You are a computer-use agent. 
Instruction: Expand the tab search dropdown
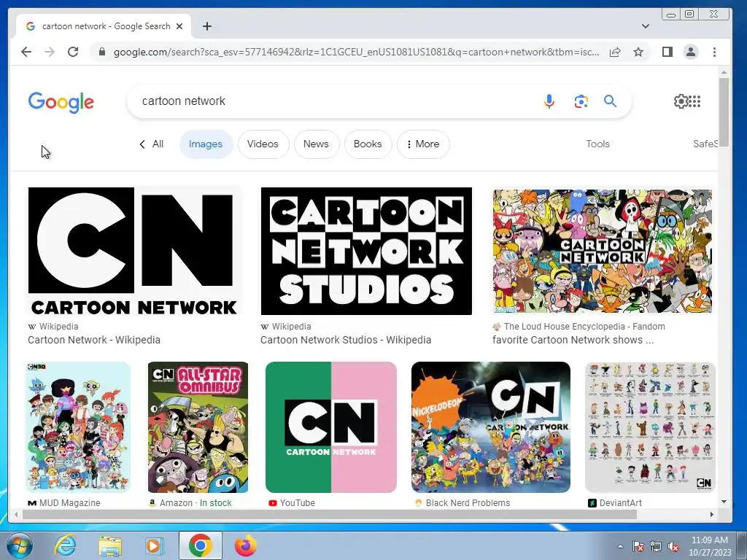pyautogui.click(x=646, y=26)
